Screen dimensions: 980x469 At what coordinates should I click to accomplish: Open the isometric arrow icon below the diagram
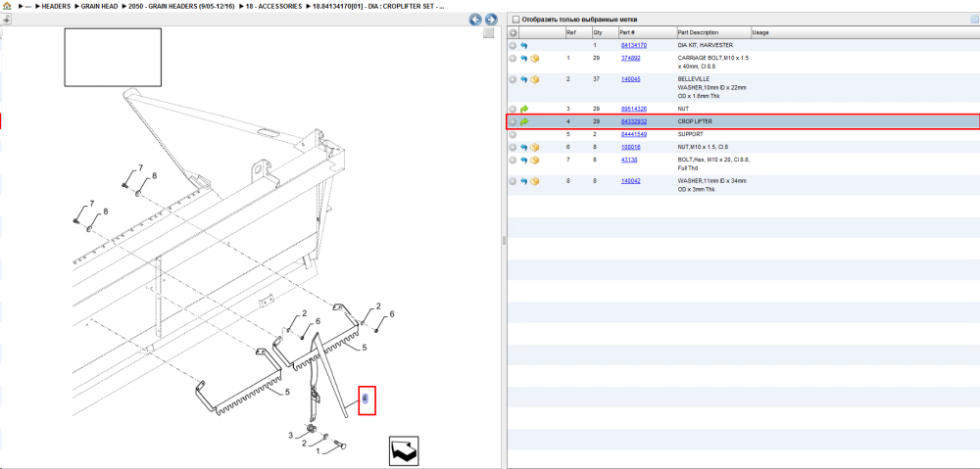tap(404, 451)
